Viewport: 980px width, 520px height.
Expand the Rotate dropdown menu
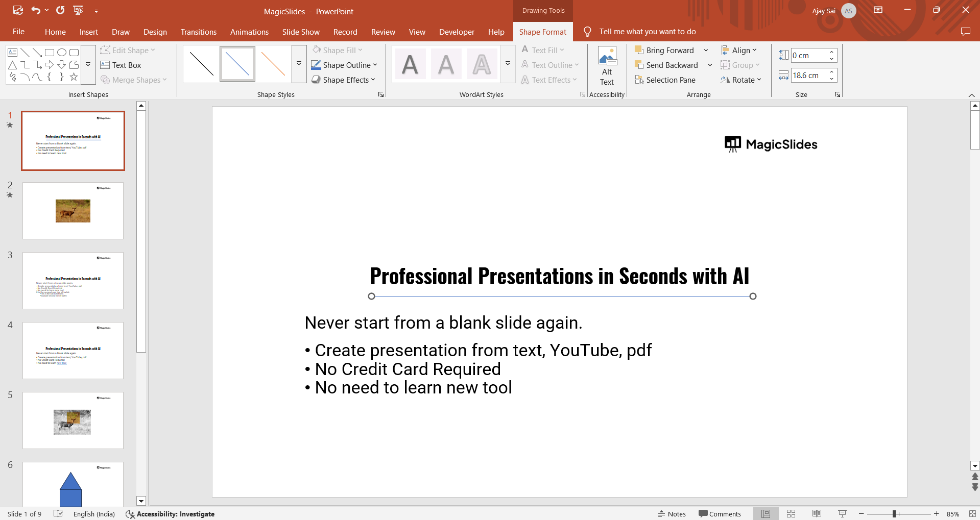coord(741,80)
